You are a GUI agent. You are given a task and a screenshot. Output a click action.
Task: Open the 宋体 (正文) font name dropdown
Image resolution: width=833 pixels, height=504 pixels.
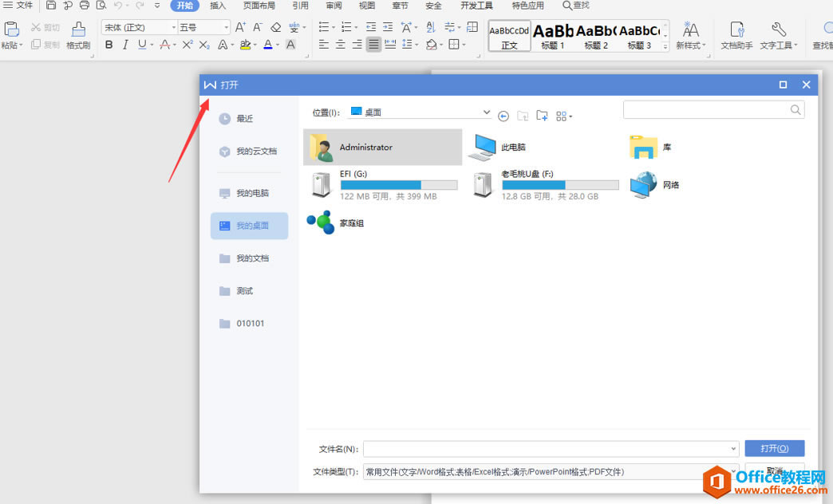tap(174, 27)
